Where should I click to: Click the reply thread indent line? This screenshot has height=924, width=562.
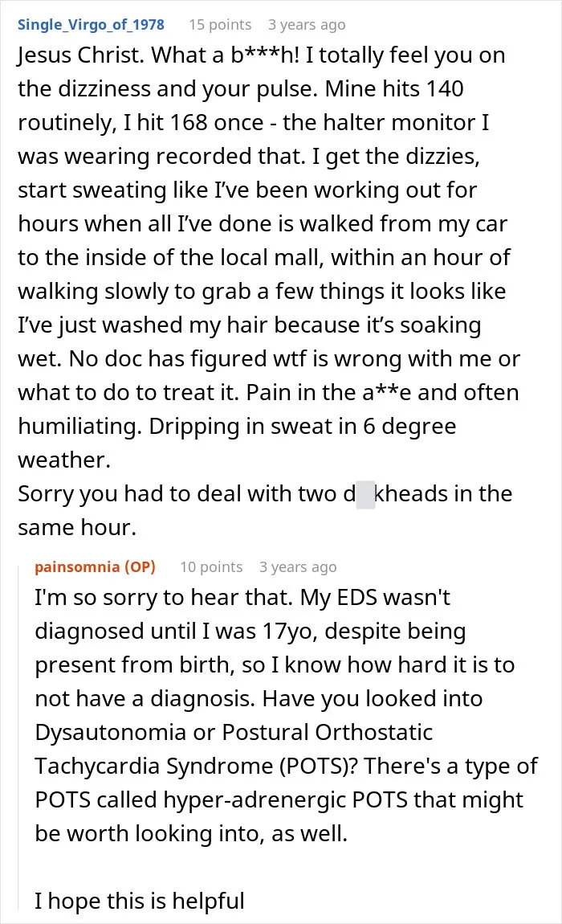pos(18,739)
